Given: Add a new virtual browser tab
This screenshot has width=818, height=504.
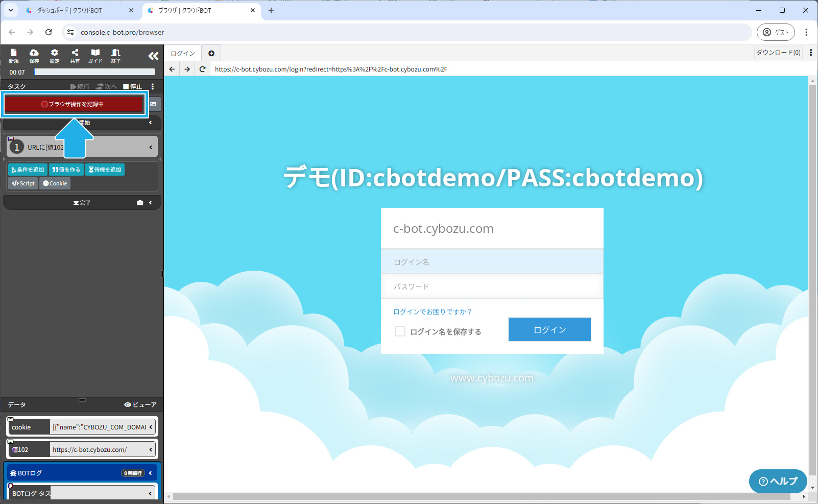Looking at the screenshot, I should [x=211, y=53].
